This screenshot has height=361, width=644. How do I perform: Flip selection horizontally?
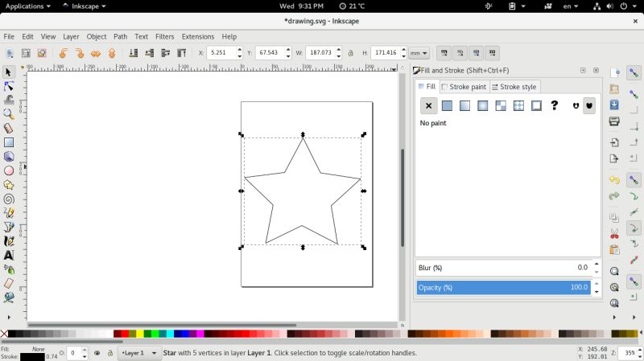pos(96,53)
